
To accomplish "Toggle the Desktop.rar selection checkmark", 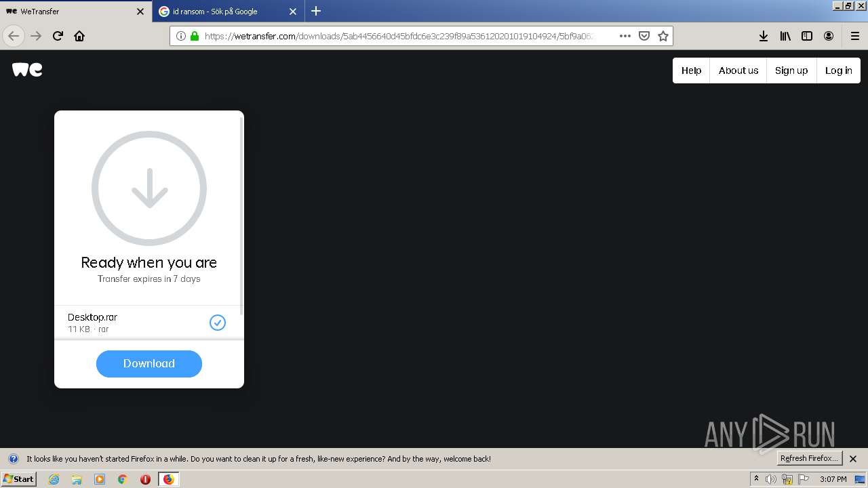I will point(218,323).
